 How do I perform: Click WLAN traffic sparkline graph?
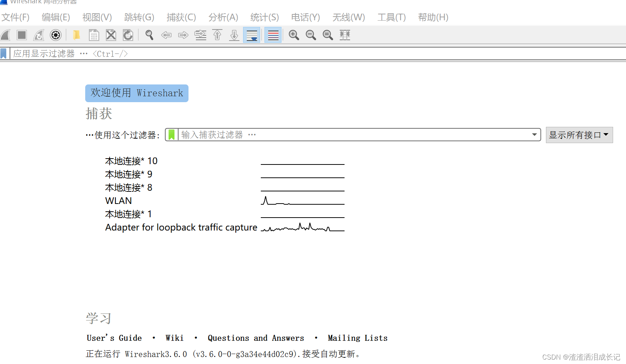302,201
